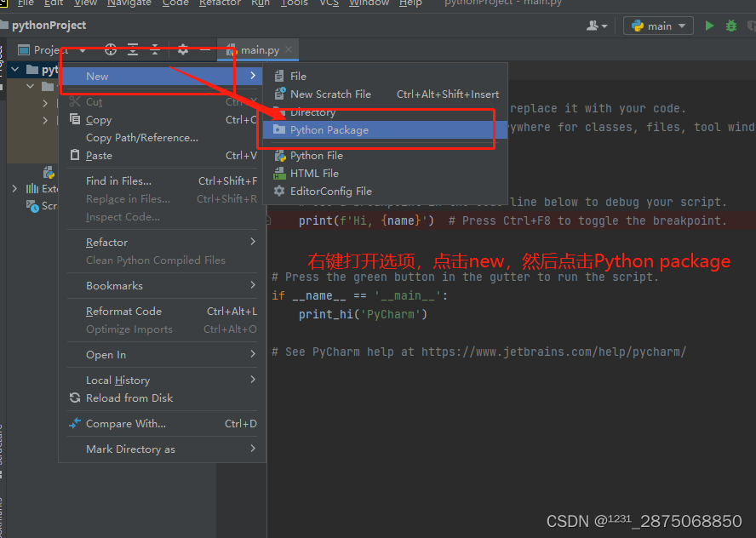The image size is (756, 538).
Task: Select EditorConfig File in the New submenu
Action: pyautogui.click(x=385, y=191)
